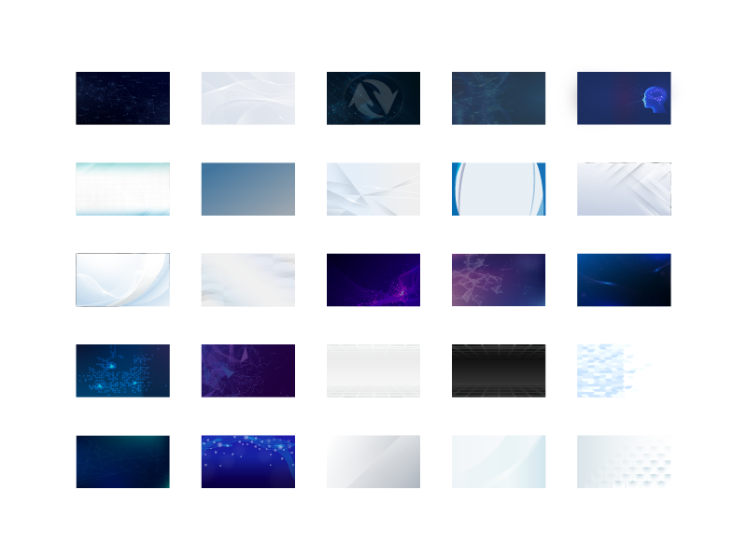Viewport: 747px width, 560px height.
Task: Select the plain blue-gray gradient thumbnail
Action: pyautogui.click(x=247, y=189)
